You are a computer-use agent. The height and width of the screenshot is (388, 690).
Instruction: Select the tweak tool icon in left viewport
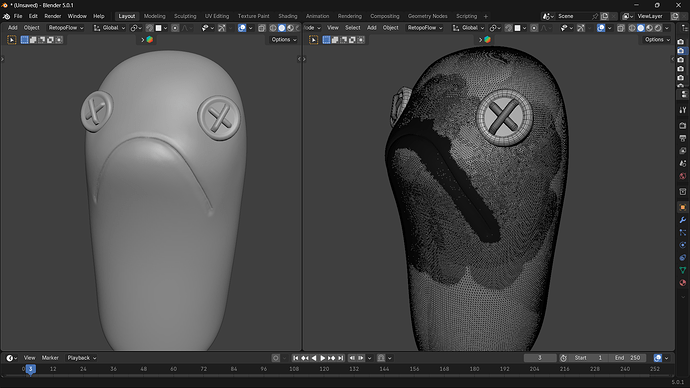(x=12, y=40)
